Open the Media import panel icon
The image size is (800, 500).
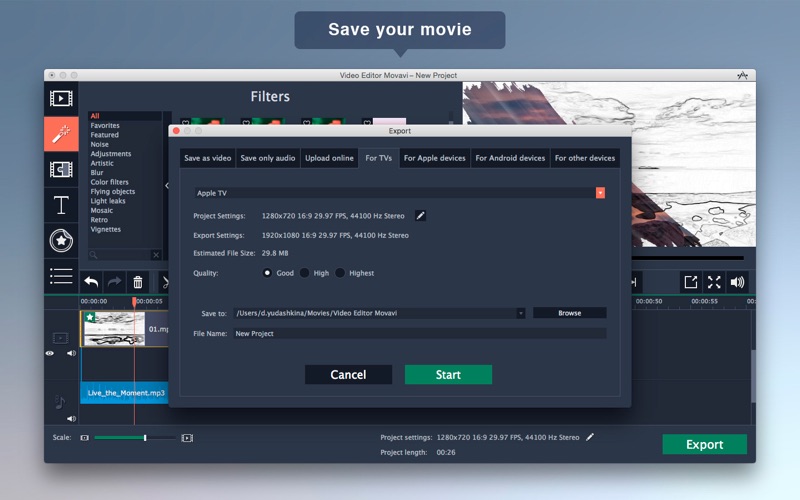(x=61, y=98)
